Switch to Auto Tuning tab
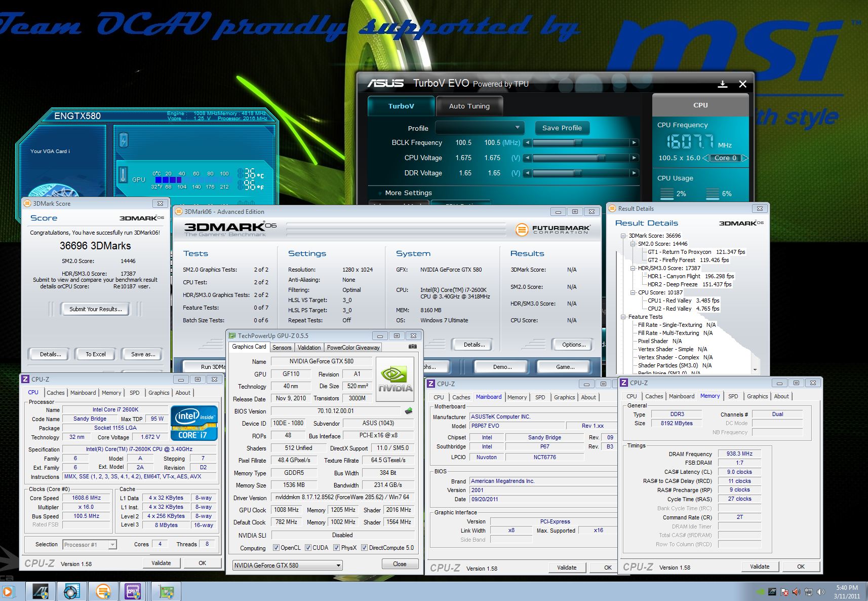This screenshot has height=601, width=868. pos(469,106)
